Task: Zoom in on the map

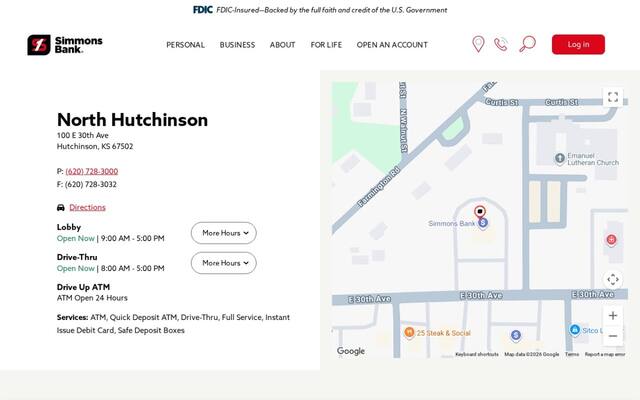Action: 613,316
